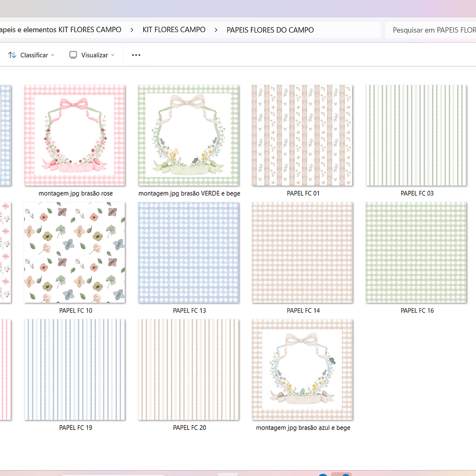476x476 pixels.
Task: Click the search box Pesquisar em PAPEIS
Action: (432, 30)
